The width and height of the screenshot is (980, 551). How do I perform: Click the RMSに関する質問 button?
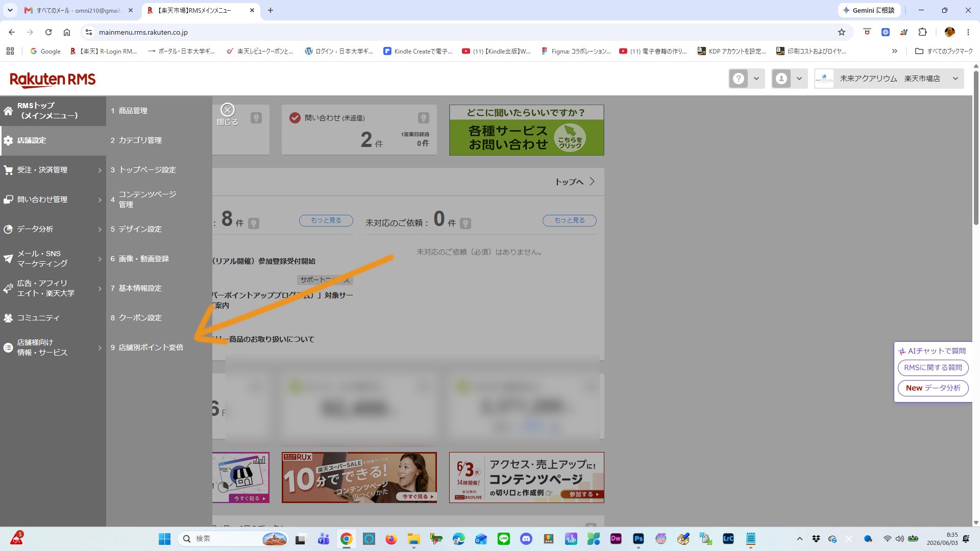coord(933,368)
